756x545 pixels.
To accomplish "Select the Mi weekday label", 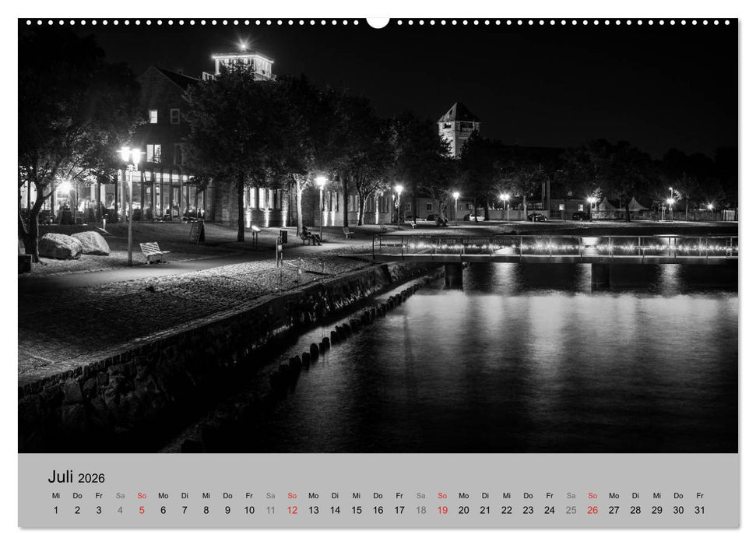I will click(x=56, y=497).
